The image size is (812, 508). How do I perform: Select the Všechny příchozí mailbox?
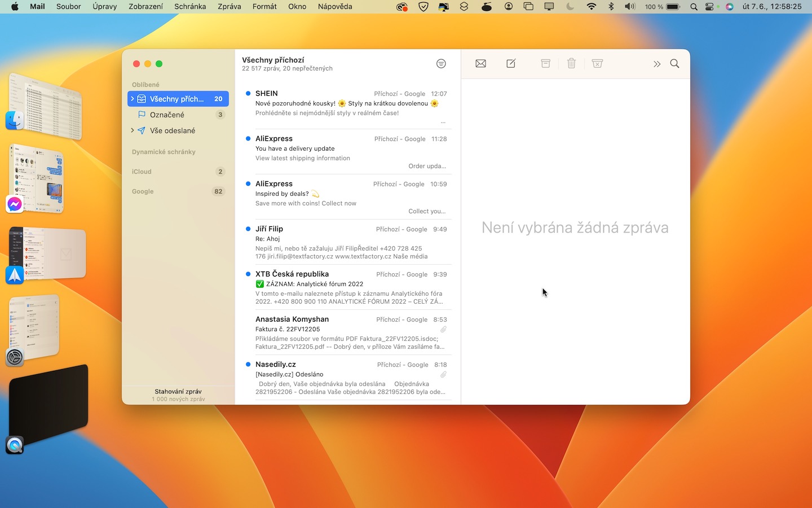[178, 99]
